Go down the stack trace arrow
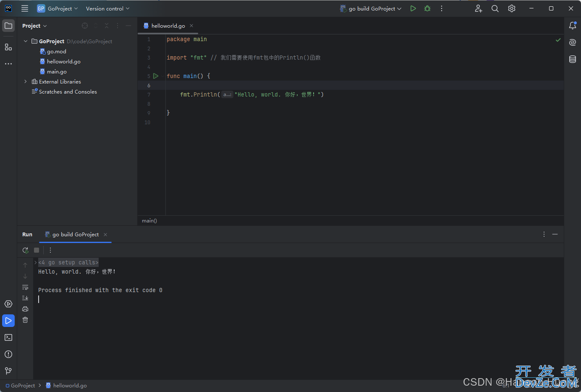581x392 pixels. pyautogui.click(x=25, y=276)
